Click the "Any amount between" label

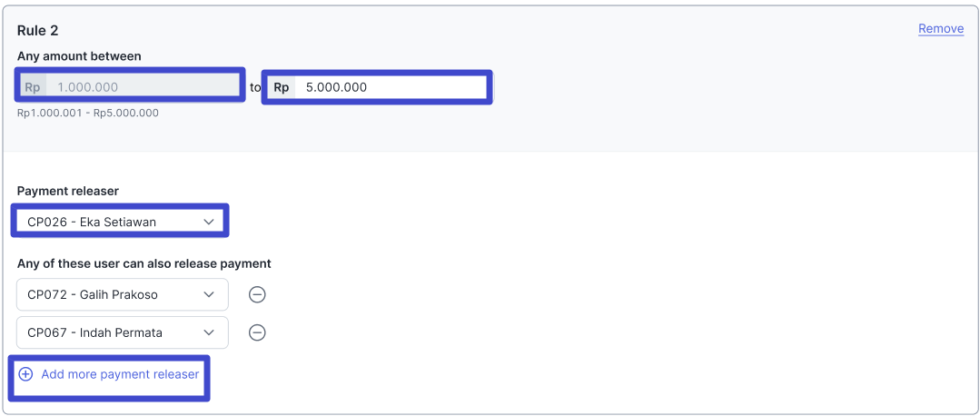coord(79,56)
